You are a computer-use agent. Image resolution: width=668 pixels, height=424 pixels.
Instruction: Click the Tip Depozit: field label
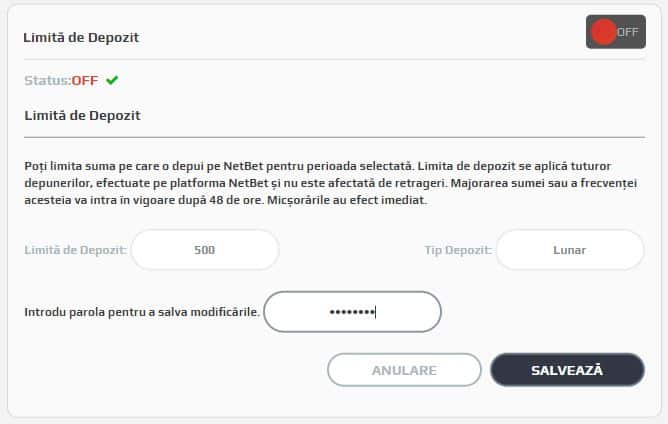pos(456,250)
